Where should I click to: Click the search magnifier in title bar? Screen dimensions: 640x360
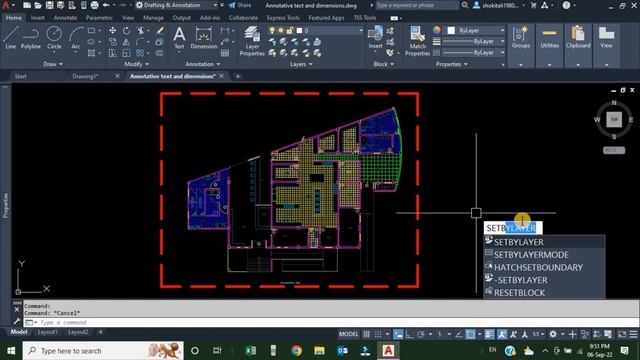pyautogui.click(x=465, y=5)
